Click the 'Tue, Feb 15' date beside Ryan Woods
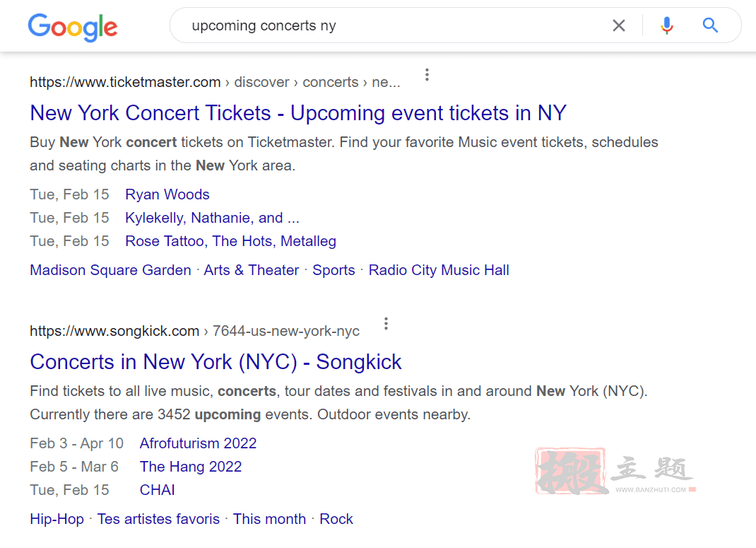The image size is (756, 548). (x=69, y=194)
